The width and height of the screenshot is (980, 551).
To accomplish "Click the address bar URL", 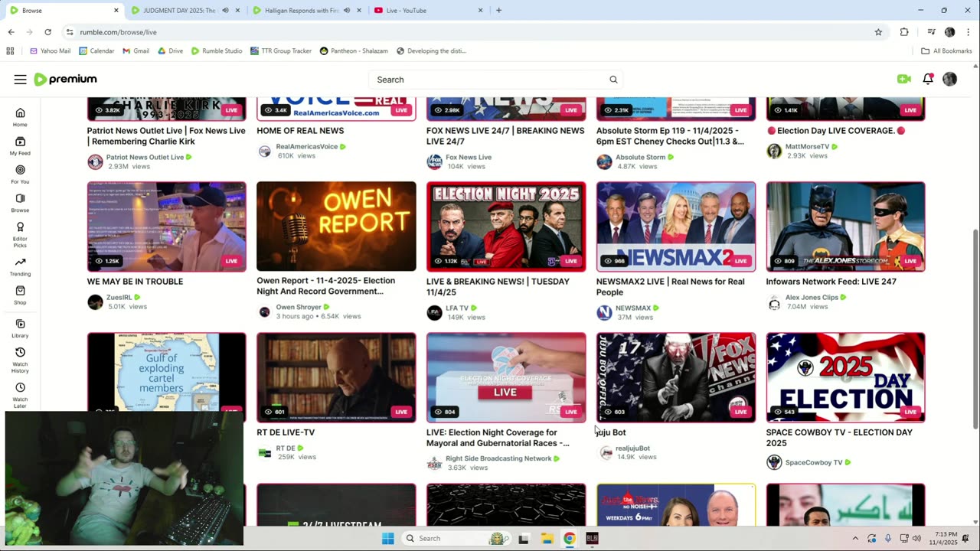I will 118,32.
